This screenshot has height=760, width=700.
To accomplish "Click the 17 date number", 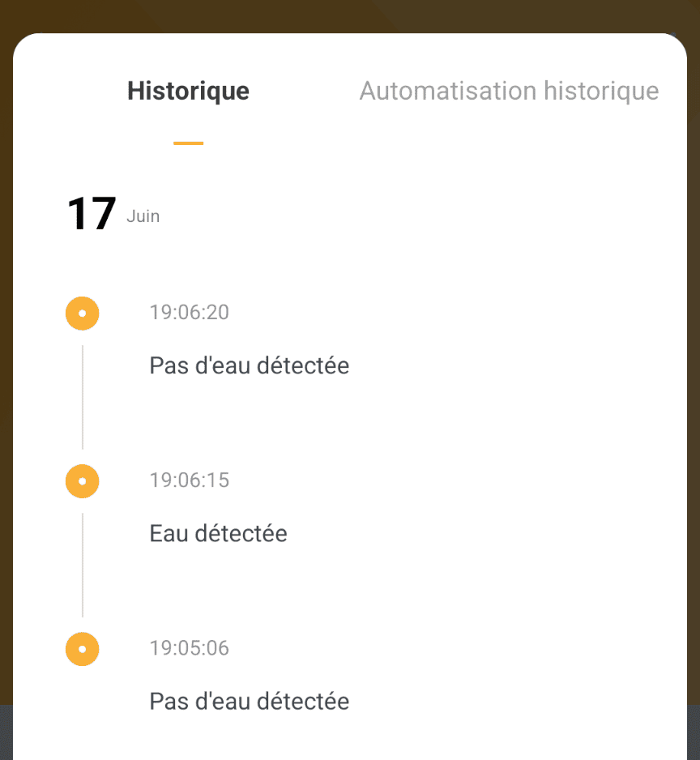I will point(91,213).
